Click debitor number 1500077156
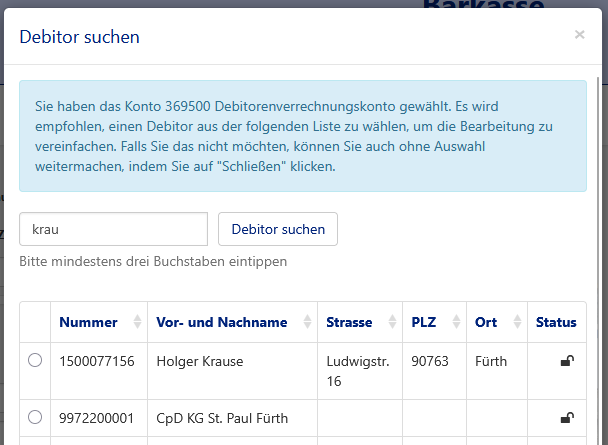The image size is (608, 445). click(96, 361)
